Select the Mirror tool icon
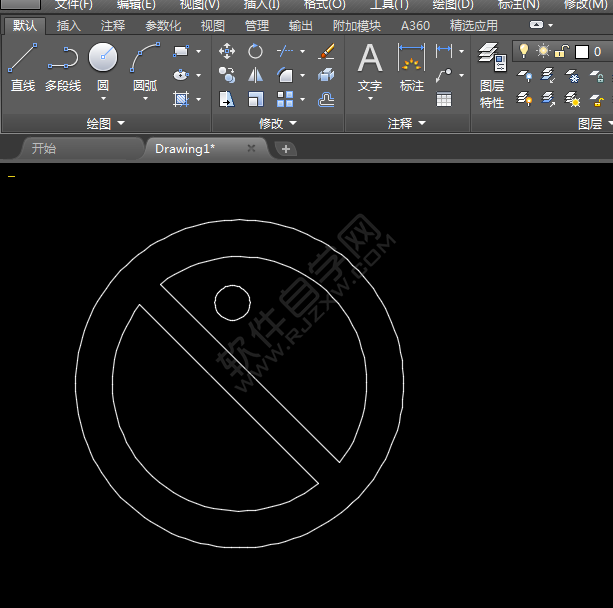613x608 pixels. click(255, 75)
